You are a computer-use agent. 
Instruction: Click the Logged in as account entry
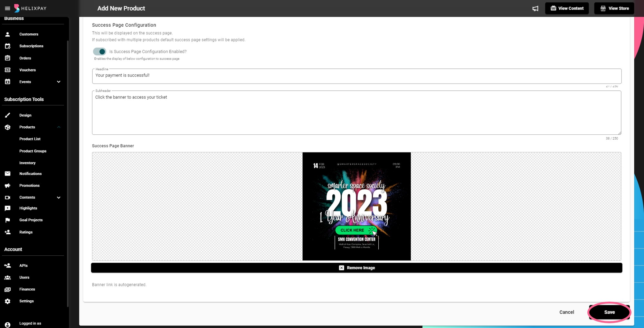point(30,324)
